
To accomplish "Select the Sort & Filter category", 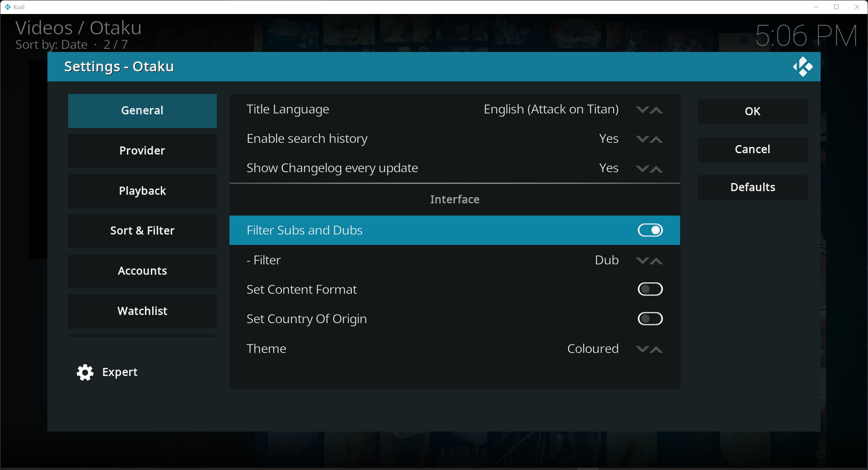I will 142,230.
